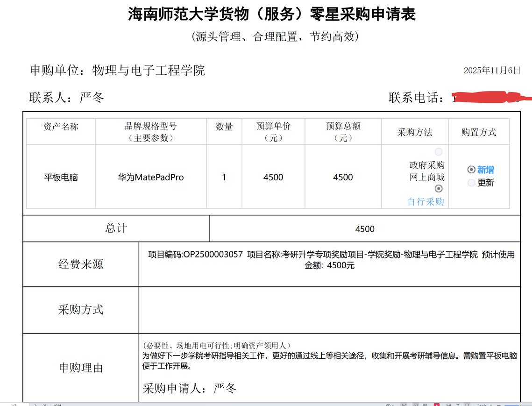Select the 政府采购网上商城 radio button
The width and height of the screenshot is (532, 406).
coord(438,152)
